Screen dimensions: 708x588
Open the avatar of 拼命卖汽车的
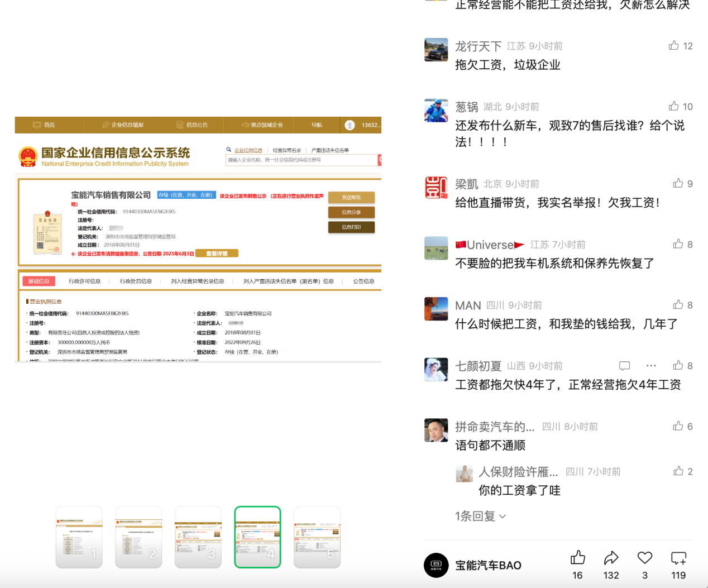[x=436, y=431]
